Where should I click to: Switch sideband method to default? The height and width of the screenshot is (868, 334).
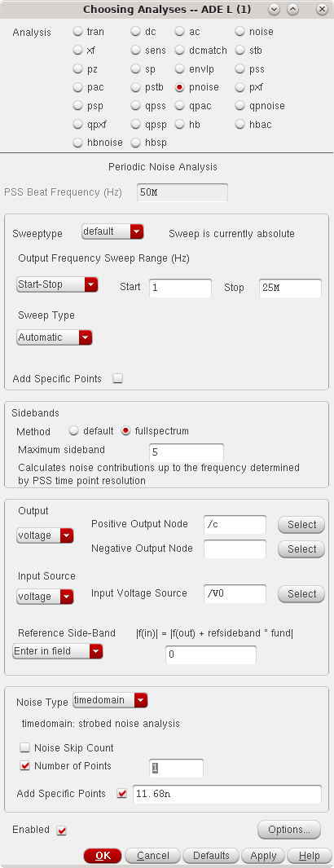click(74, 430)
